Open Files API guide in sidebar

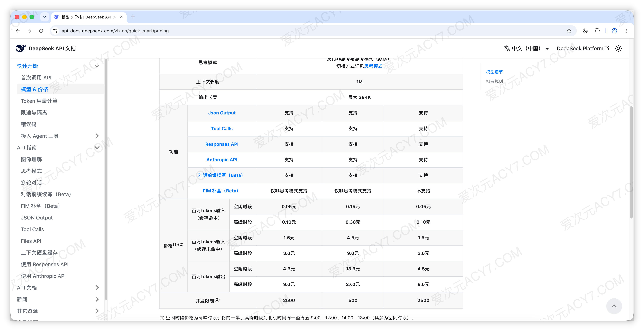click(x=31, y=241)
